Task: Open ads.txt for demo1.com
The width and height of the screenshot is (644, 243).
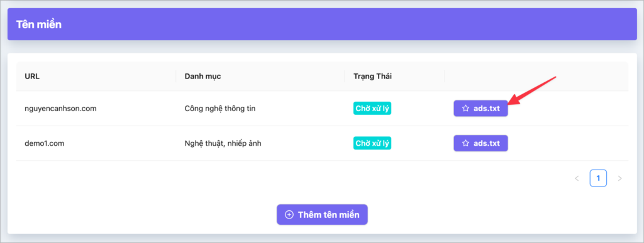Action: (480, 143)
